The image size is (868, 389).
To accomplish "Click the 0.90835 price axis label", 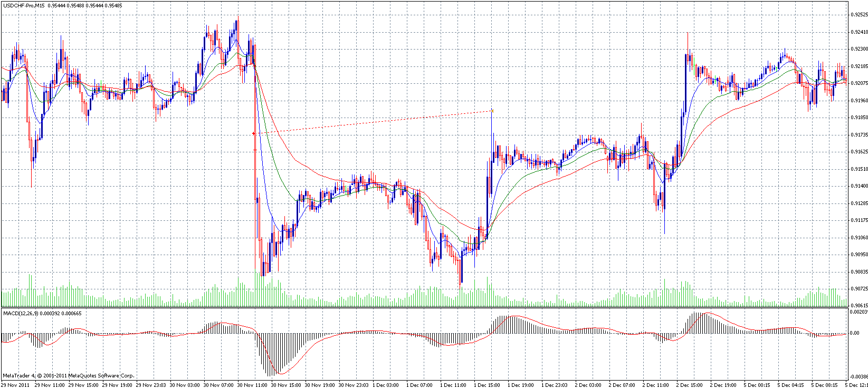I will coord(860,272).
